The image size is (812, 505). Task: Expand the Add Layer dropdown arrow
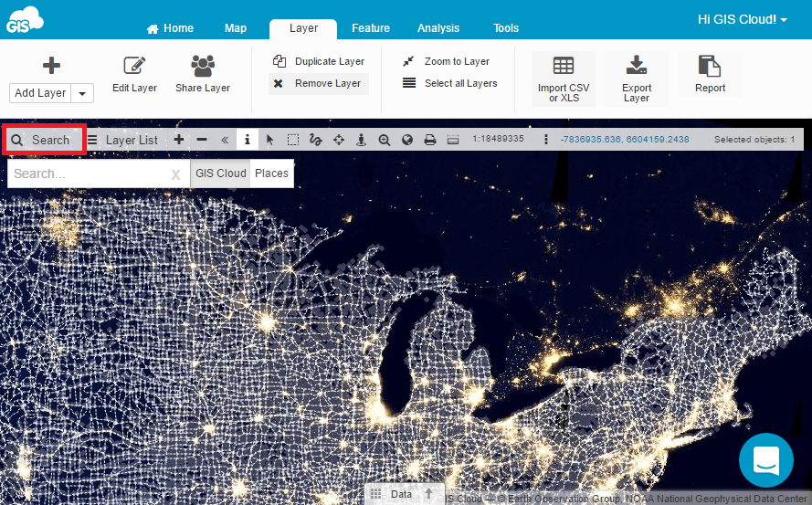[x=82, y=93]
